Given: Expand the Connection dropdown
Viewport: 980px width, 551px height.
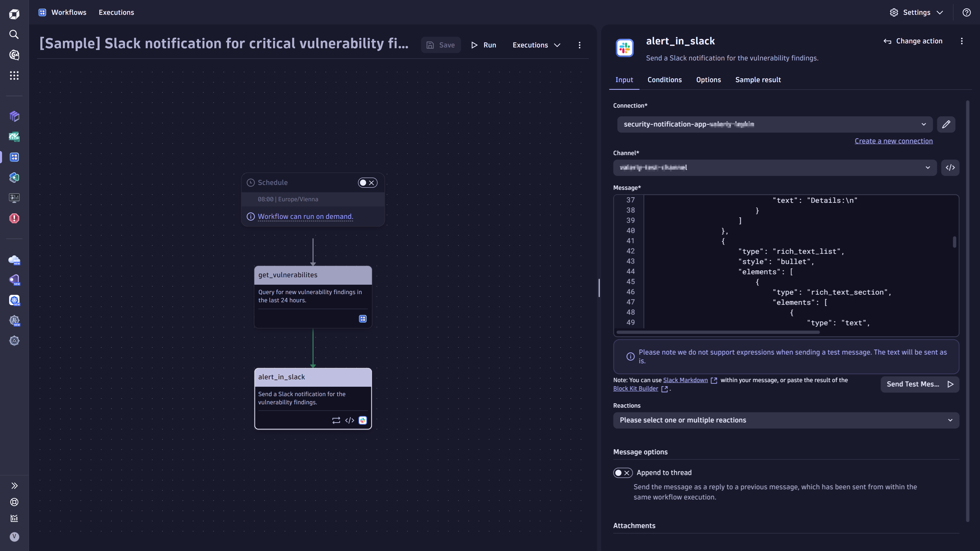Looking at the screenshot, I should (775, 124).
